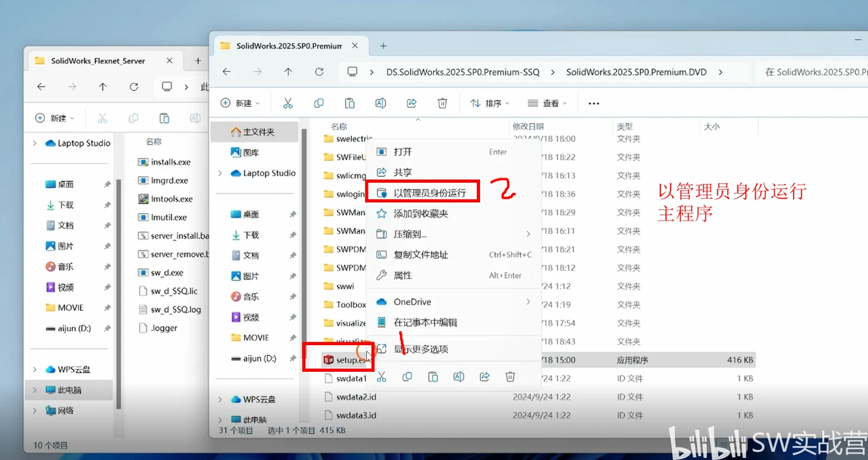Screen dimensions: 868x460
Task: Click the search box in front window
Action: 811,72
